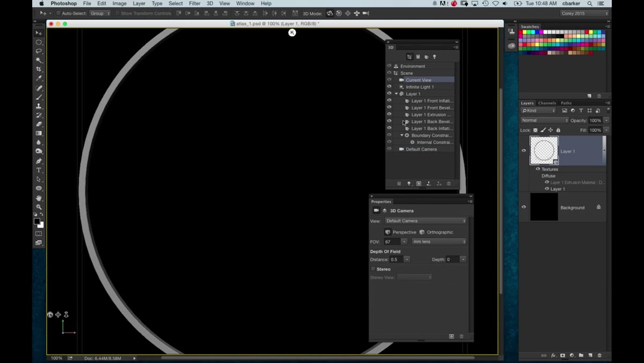Select the Lasso tool
Image resolution: width=644 pixels, height=363 pixels.
tap(39, 51)
